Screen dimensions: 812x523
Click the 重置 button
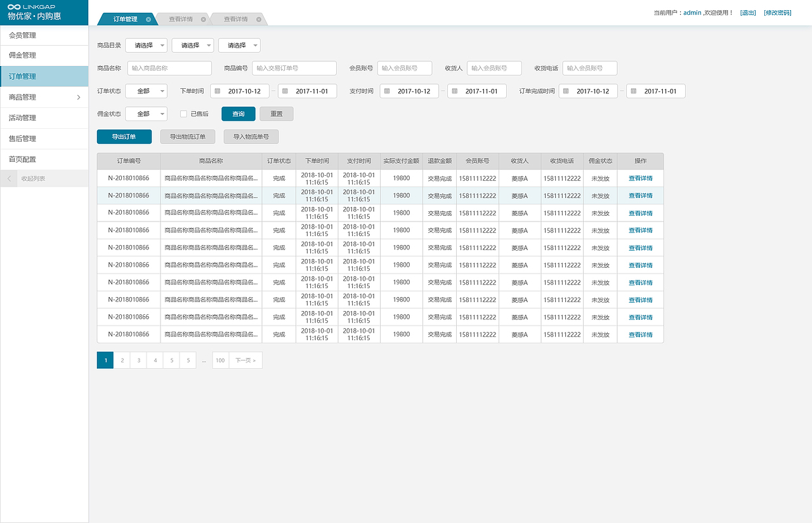(x=277, y=114)
